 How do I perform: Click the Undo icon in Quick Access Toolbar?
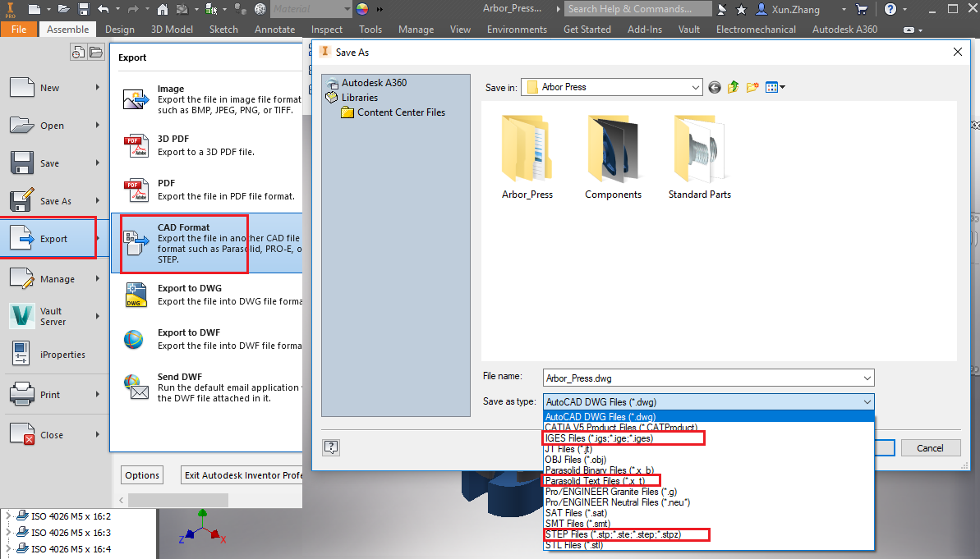click(x=103, y=8)
